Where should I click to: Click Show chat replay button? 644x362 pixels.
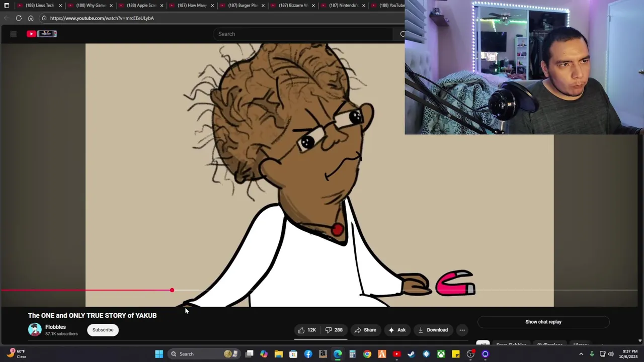click(543, 322)
